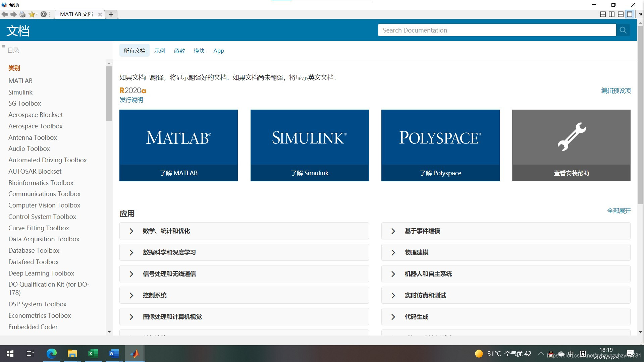Select the single document layout icon
The width and height of the screenshot is (644, 362).
pyautogui.click(x=630, y=14)
